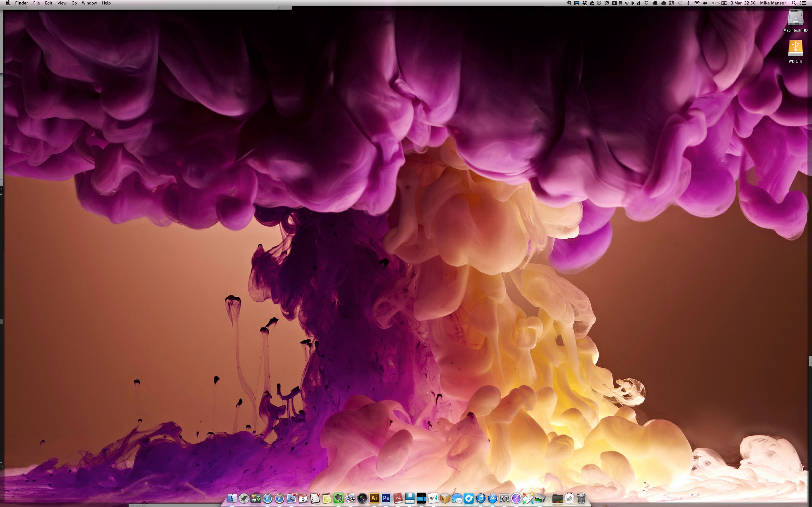Open the View menu
The width and height of the screenshot is (812, 507).
pos(62,3)
